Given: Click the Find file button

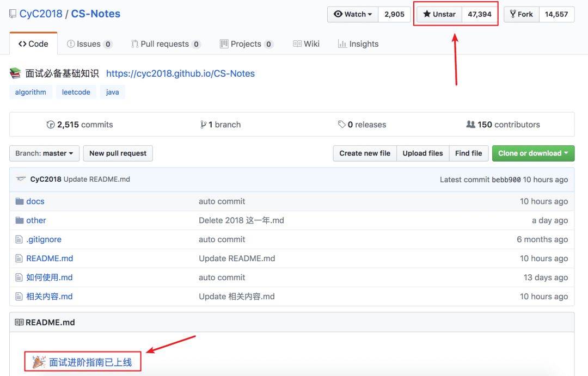Looking at the screenshot, I should click(468, 153).
